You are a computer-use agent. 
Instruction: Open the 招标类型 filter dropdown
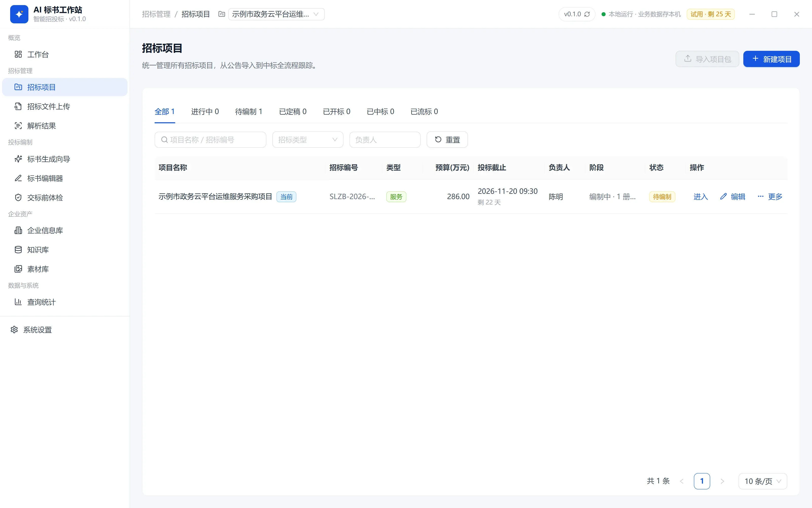pyautogui.click(x=308, y=140)
